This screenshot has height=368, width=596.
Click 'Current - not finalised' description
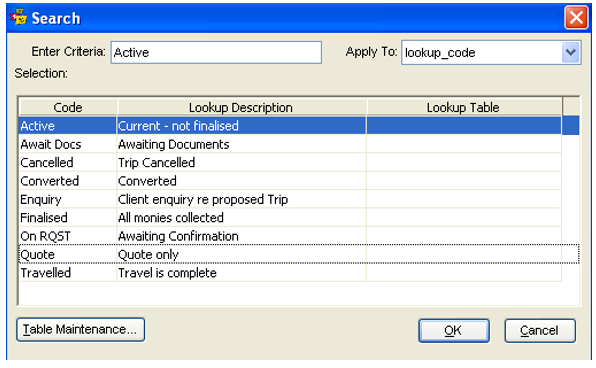[241, 126]
